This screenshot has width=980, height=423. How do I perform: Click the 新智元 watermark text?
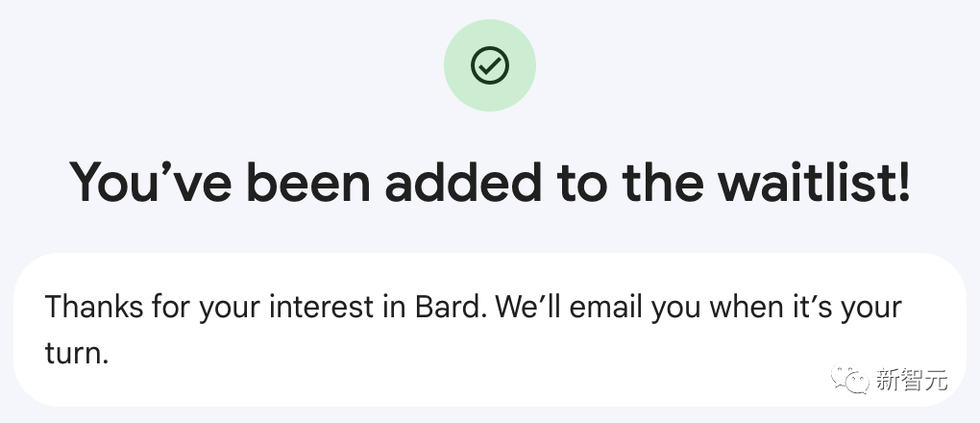(911, 380)
